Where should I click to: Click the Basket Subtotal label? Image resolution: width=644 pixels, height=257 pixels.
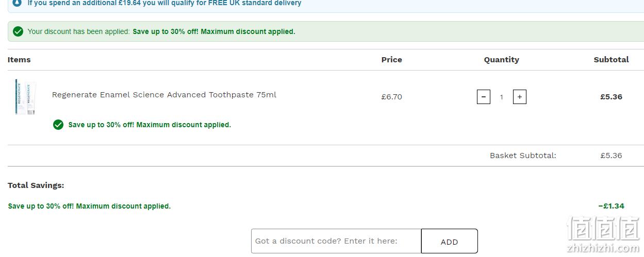[523, 156]
